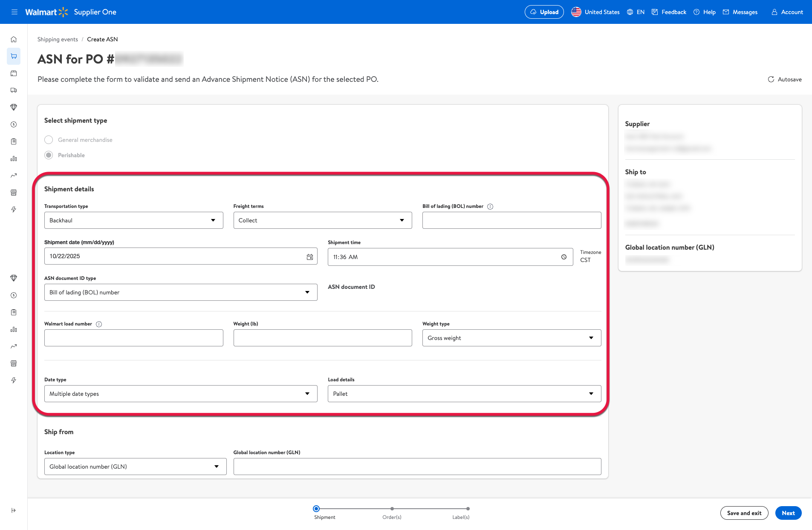Open the Weight type dropdown
This screenshot has width=812, height=530.
pyautogui.click(x=511, y=338)
